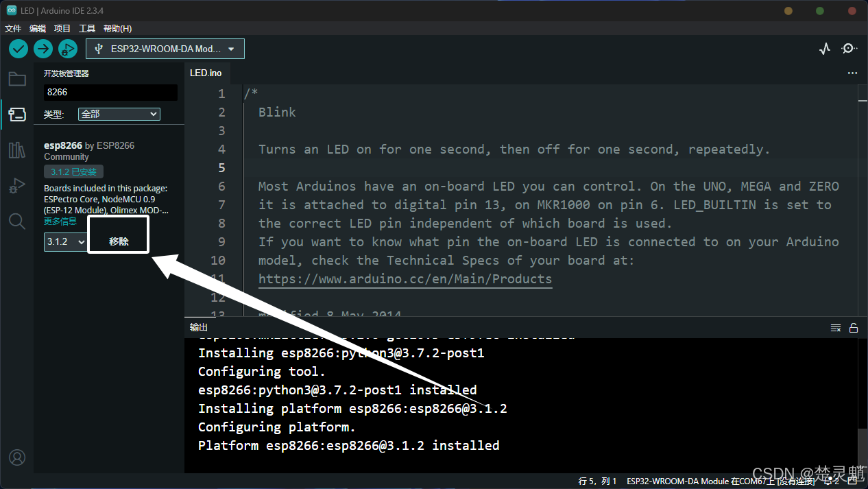The width and height of the screenshot is (868, 489).
Task: Open the Serial Plotter
Action: (825, 49)
